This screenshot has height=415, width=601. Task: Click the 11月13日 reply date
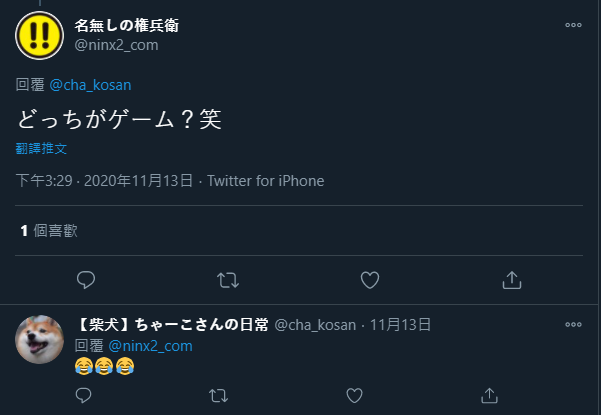click(x=400, y=325)
